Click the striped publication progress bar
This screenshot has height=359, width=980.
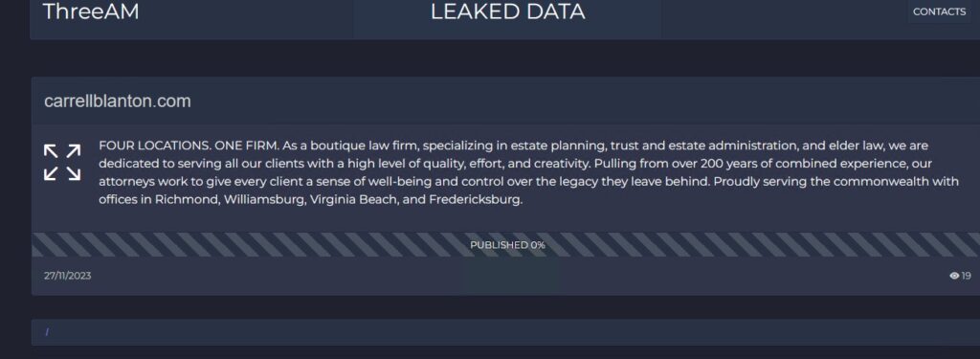[505, 244]
